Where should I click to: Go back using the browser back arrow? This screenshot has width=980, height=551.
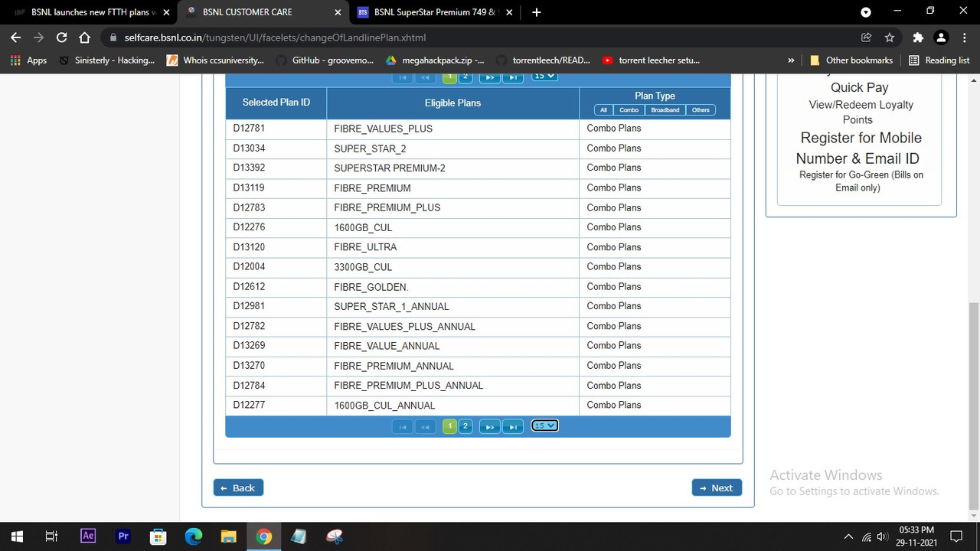[16, 37]
